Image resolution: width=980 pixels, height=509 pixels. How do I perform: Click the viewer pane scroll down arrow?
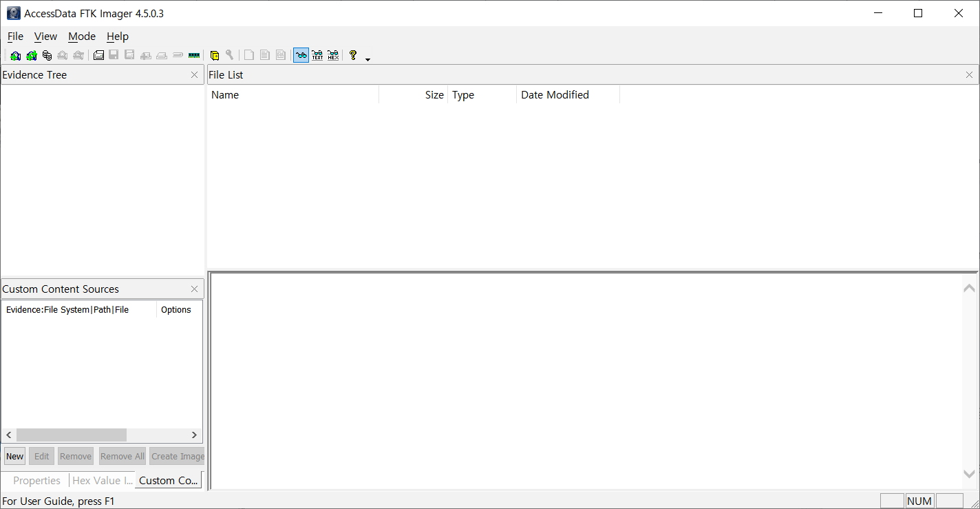click(x=969, y=474)
